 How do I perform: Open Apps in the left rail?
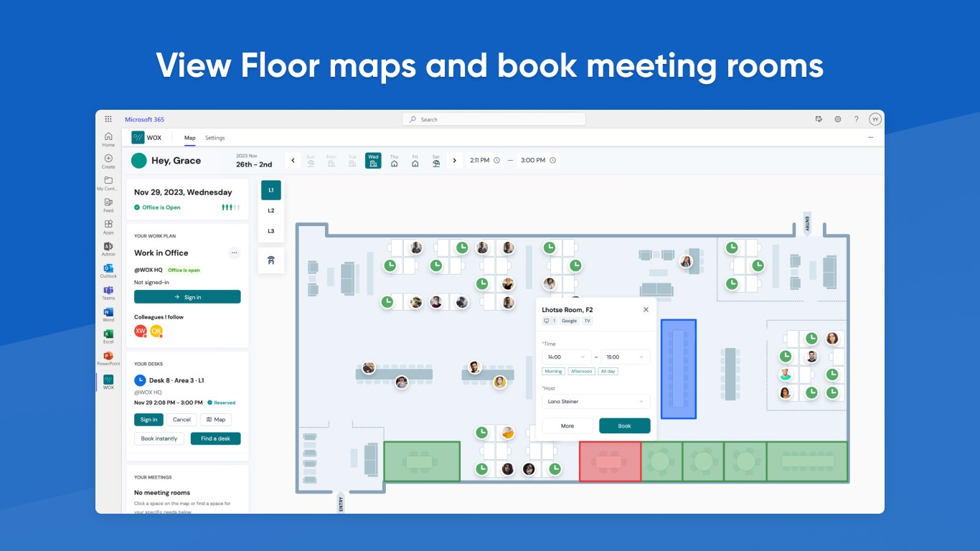(x=108, y=227)
